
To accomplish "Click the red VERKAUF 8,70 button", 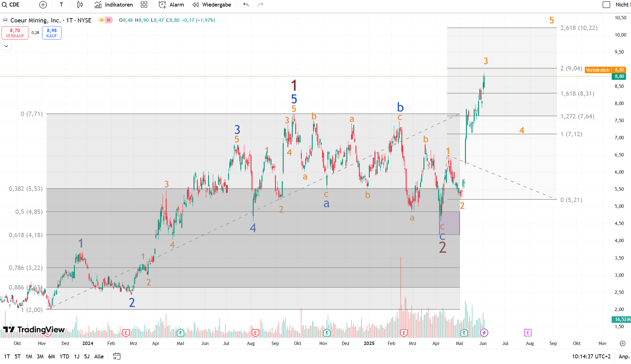I will [15, 33].
